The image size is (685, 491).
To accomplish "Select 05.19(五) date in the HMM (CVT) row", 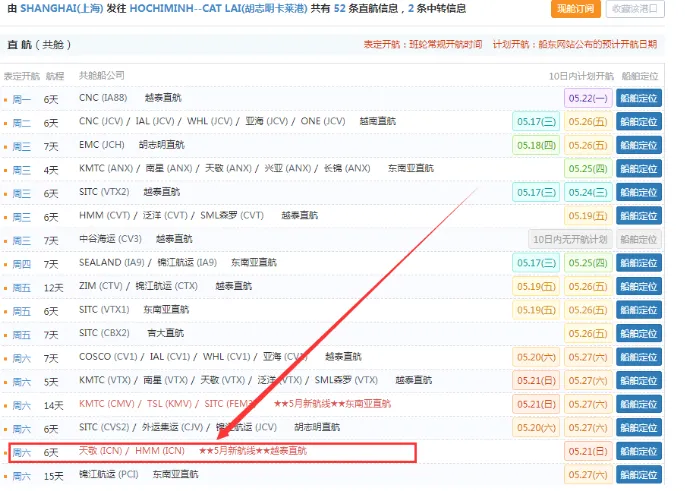I will 588,216.
